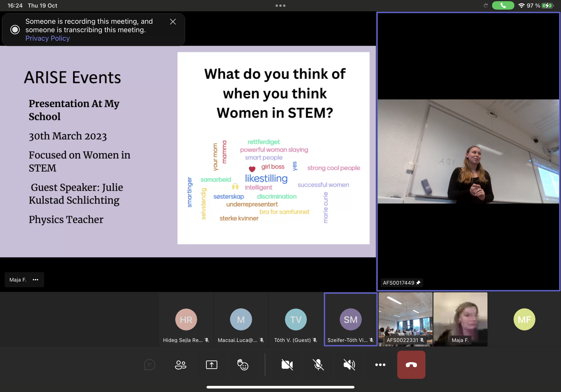This screenshot has width=561, height=392.
Task: Click the MF participant avatar
Action: [x=524, y=319]
